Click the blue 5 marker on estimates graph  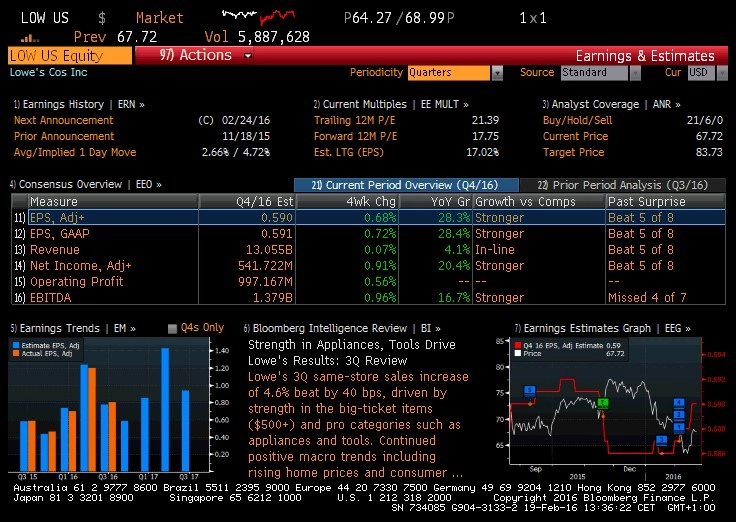pyautogui.click(x=529, y=390)
